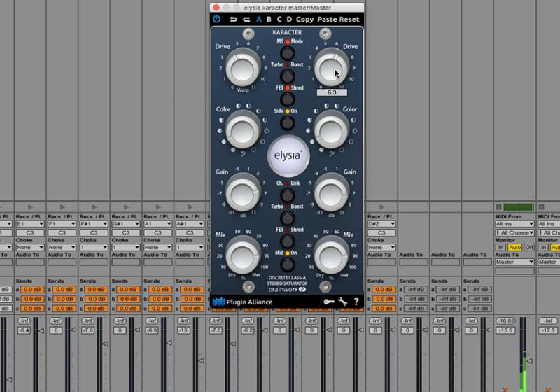Image resolution: width=560 pixels, height=392 pixels.
Task: Click the -10.85 peak level indicator
Action: click(x=505, y=321)
